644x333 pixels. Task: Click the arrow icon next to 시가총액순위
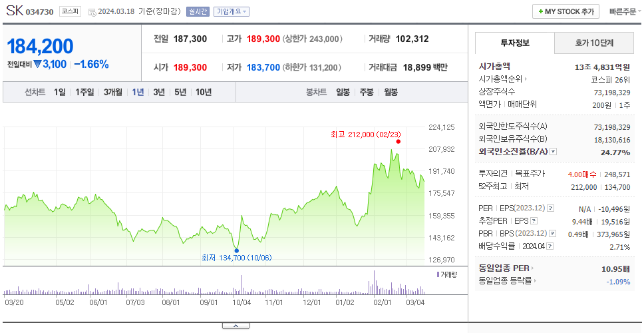tap(526, 79)
